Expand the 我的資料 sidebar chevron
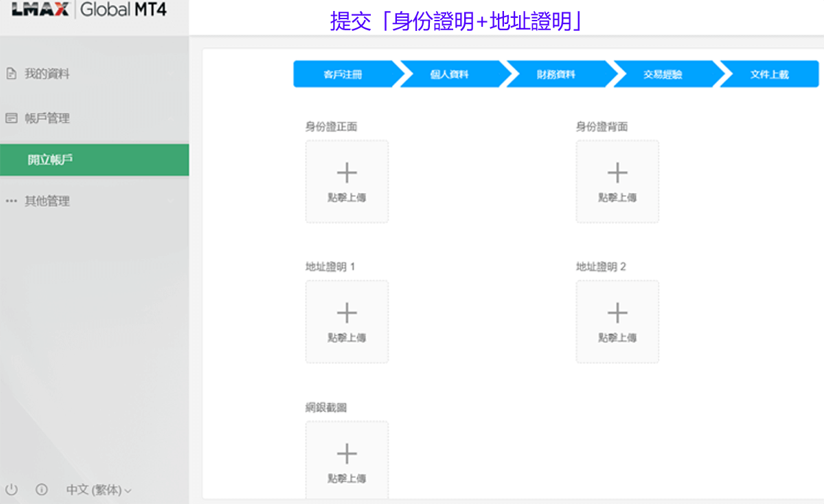 coord(171,73)
